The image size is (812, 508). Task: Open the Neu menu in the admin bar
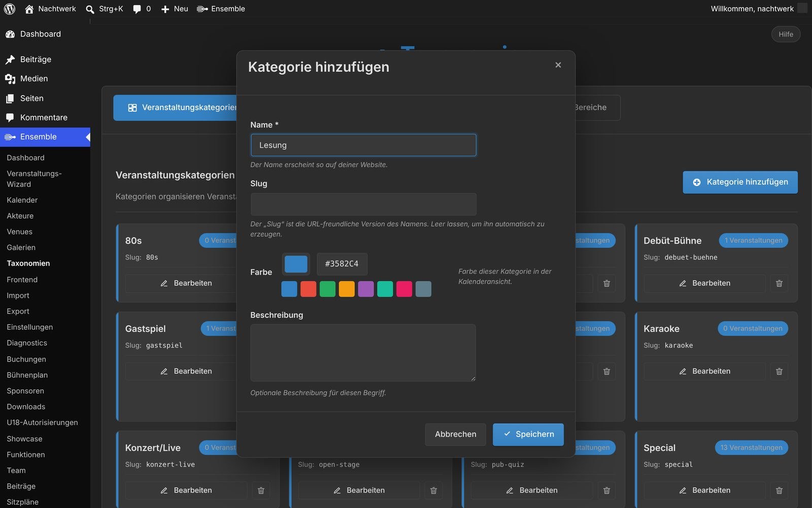pos(175,9)
